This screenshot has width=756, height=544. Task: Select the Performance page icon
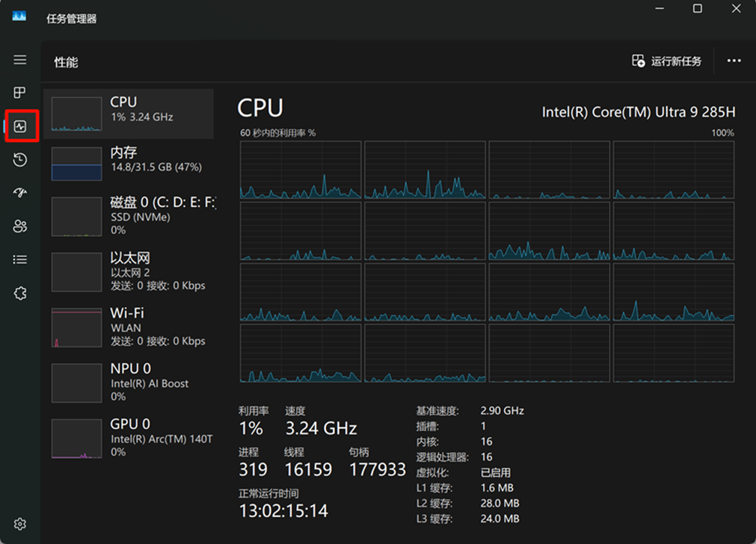20,126
